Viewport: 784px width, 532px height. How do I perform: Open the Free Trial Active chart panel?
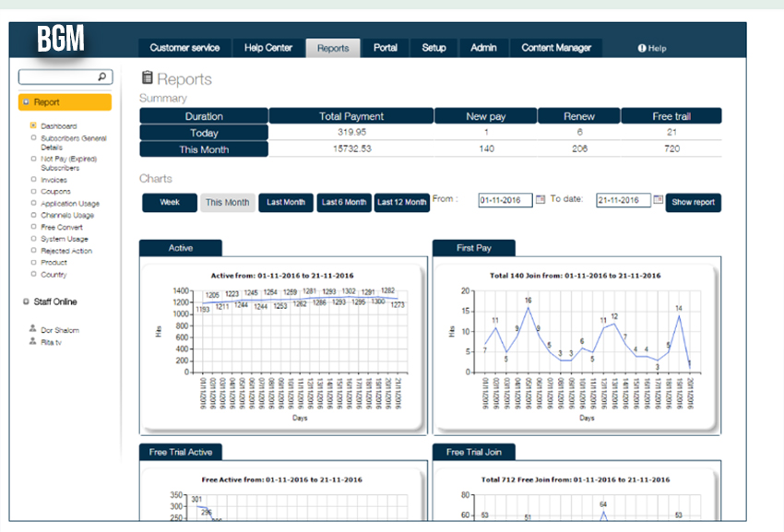(x=181, y=452)
